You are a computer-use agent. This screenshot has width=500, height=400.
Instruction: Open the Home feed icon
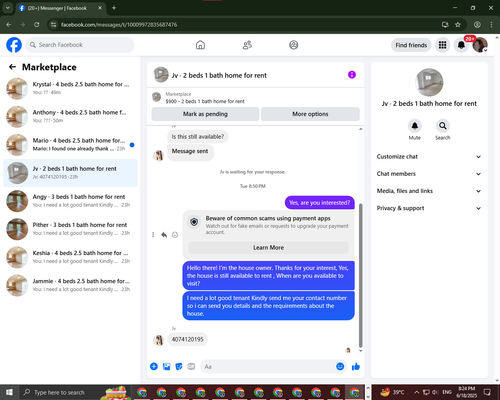200,45
